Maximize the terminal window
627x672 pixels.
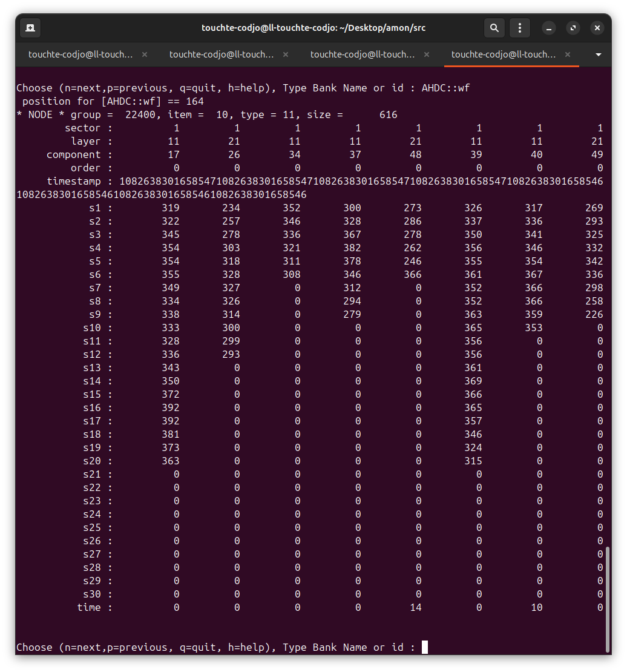click(573, 28)
